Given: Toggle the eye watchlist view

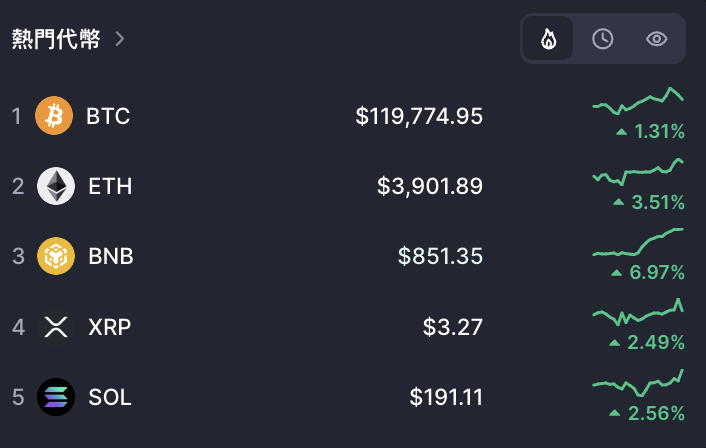Looking at the screenshot, I should tap(656, 39).
